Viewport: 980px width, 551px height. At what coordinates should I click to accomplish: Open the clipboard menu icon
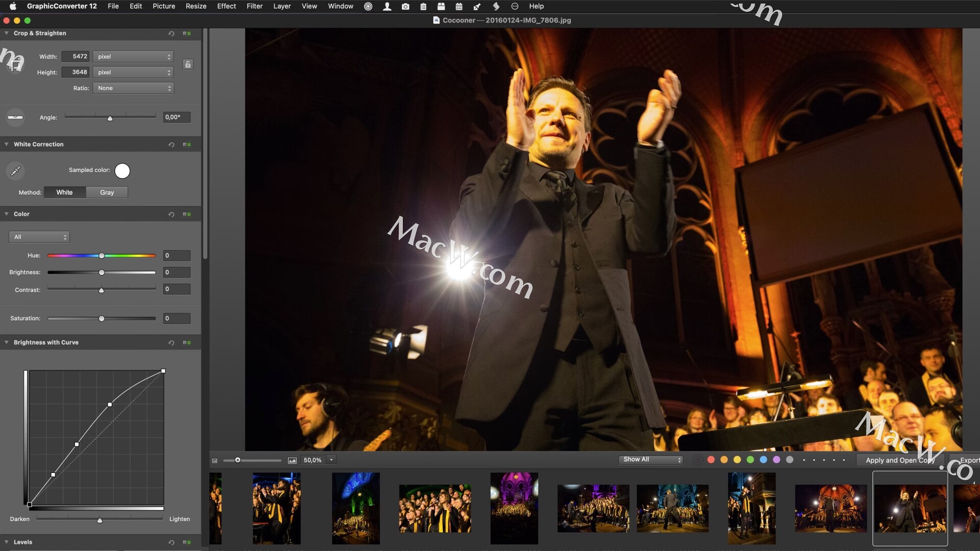click(423, 6)
